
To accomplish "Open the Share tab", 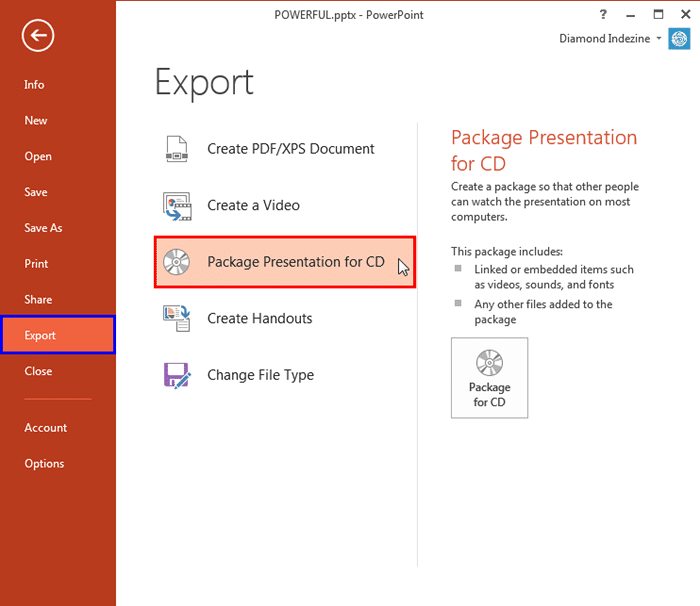I will [x=38, y=299].
